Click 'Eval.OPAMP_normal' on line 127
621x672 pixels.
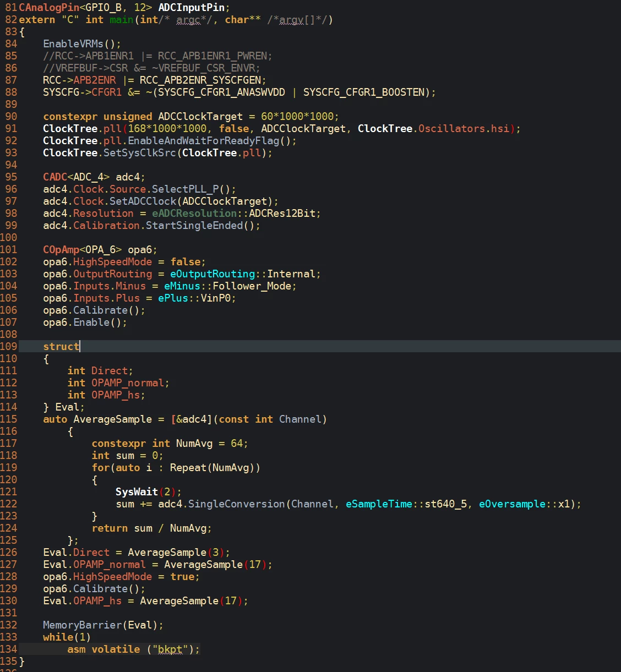pyautogui.click(x=94, y=564)
